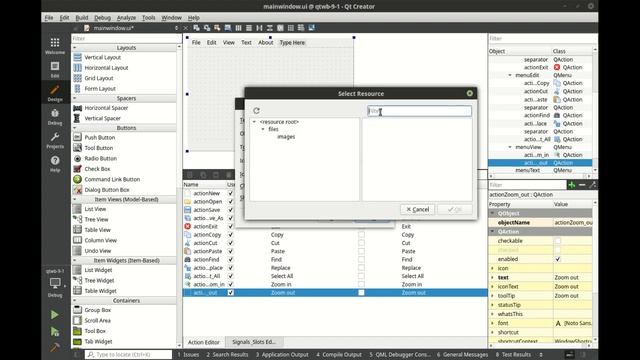
Task: Click the Build hammer icon
Action: [55, 347]
